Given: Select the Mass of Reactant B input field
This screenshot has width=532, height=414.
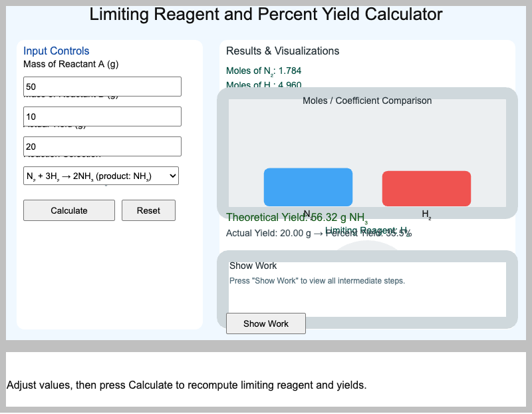Looking at the screenshot, I should pos(99,116).
